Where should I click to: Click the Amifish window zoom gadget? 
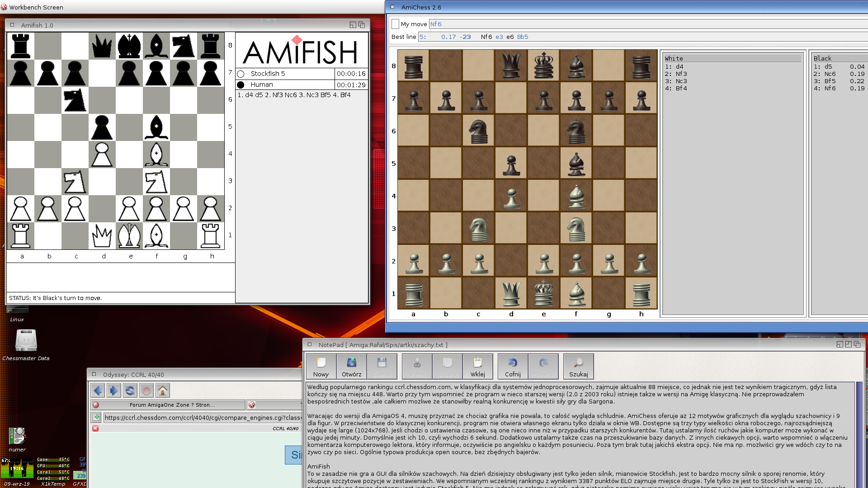click(353, 25)
